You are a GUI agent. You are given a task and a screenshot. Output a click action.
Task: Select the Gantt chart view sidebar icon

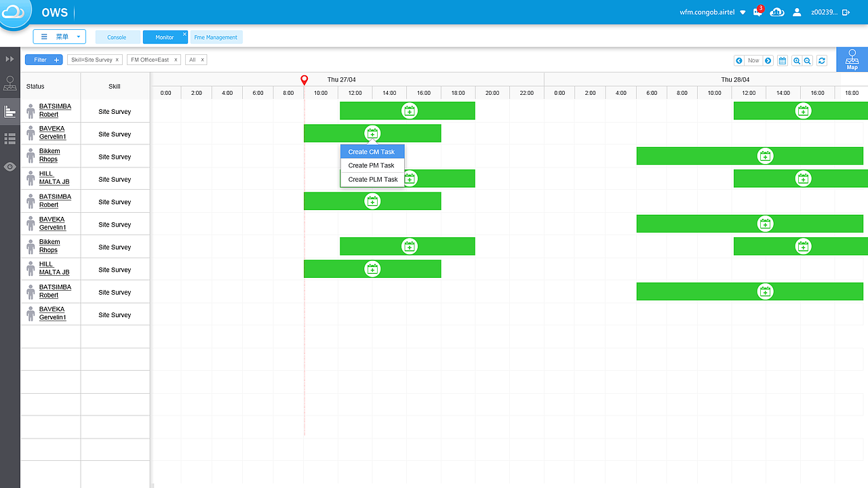click(x=10, y=111)
